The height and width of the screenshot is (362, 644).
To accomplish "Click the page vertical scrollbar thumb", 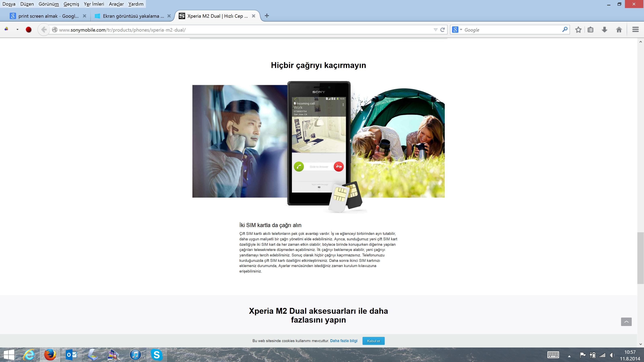I will (641, 258).
